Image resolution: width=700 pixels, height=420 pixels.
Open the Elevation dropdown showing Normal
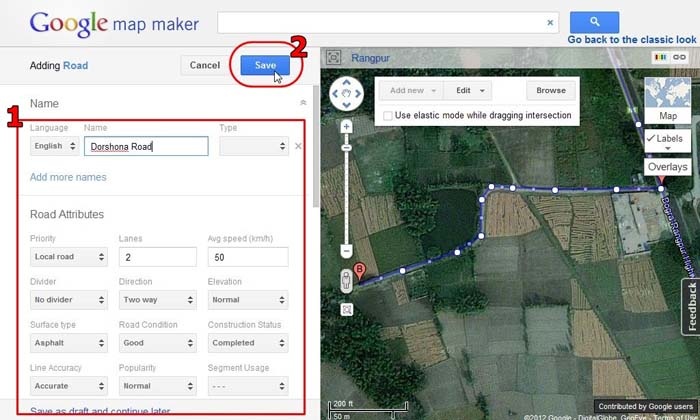[x=248, y=300]
